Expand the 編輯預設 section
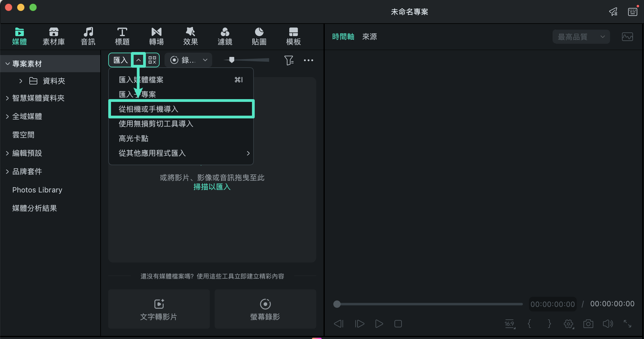Screen dimensions: 644x339 click(7, 153)
